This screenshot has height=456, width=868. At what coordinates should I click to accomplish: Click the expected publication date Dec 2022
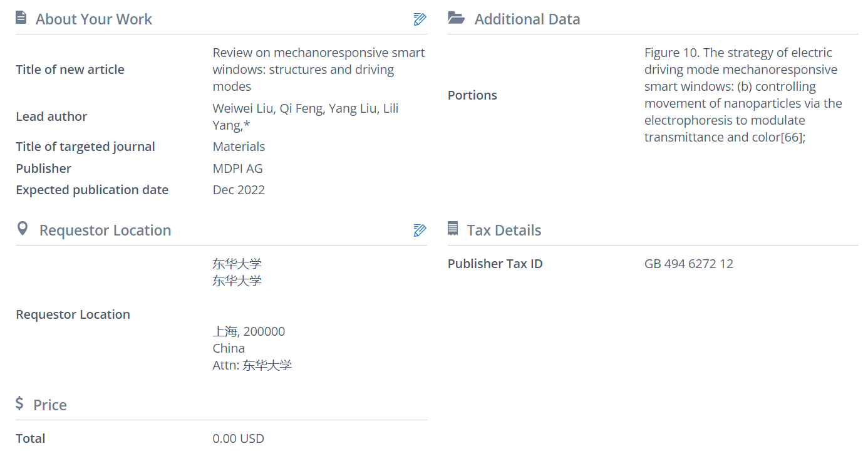[239, 190]
